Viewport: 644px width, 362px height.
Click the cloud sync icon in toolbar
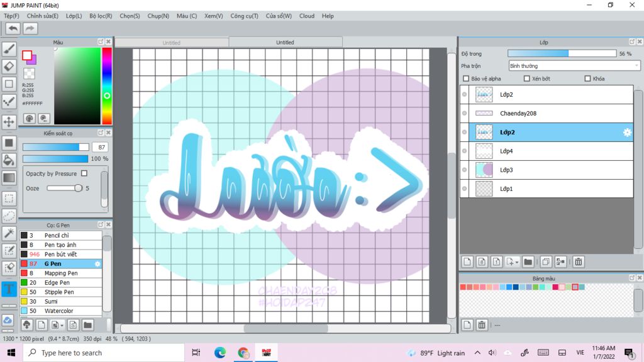(8, 320)
